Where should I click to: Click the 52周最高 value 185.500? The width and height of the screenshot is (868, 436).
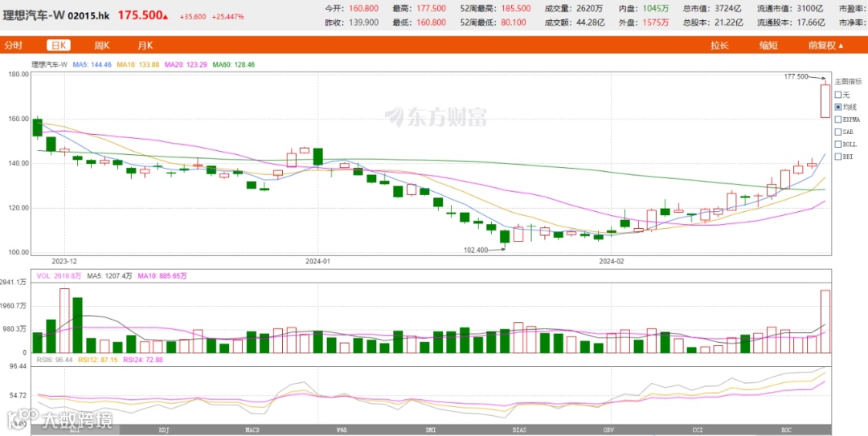(515, 8)
